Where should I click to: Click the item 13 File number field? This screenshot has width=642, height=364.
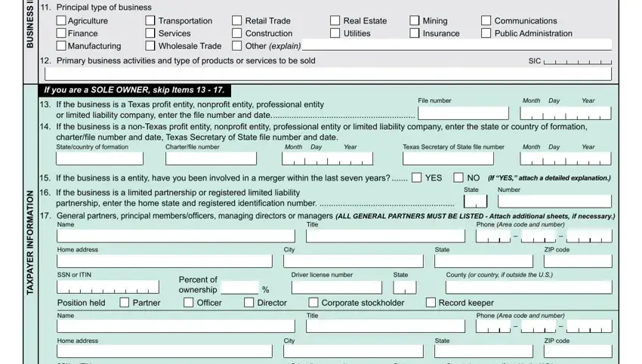pyautogui.click(x=463, y=113)
